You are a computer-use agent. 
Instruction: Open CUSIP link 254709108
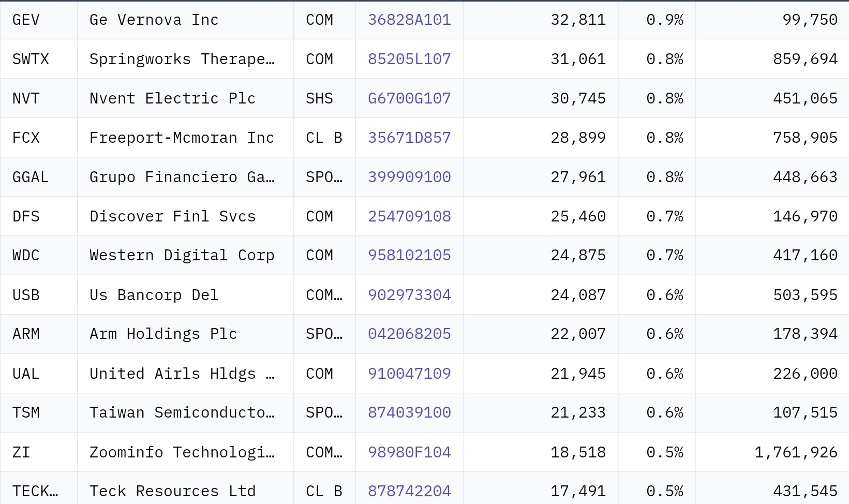409,216
